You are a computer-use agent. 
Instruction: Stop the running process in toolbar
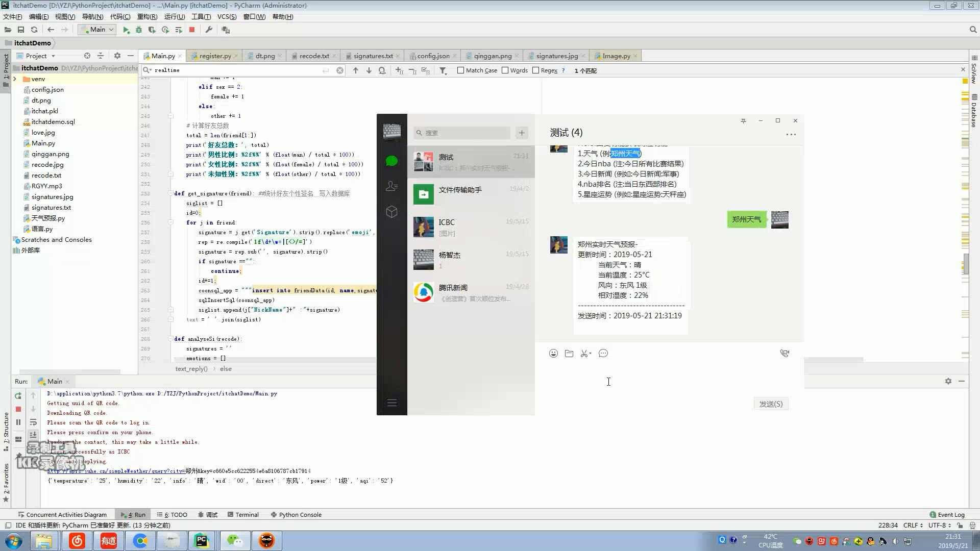click(192, 30)
